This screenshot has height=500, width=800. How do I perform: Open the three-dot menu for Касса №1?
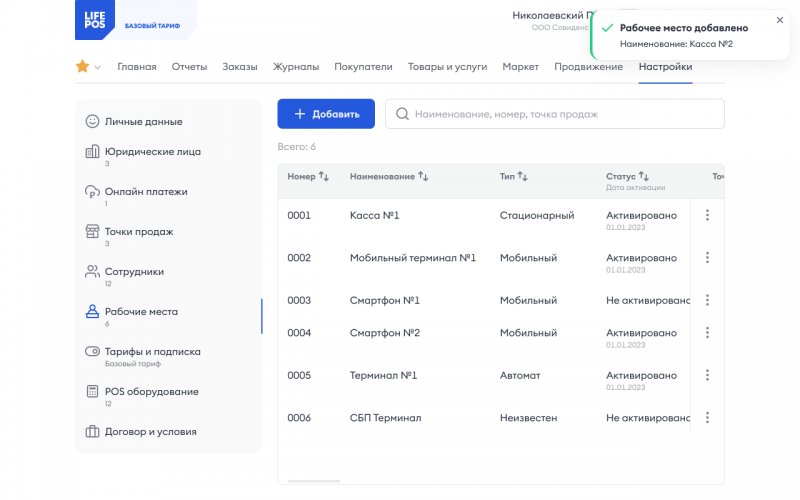click(x=707, y=215)
